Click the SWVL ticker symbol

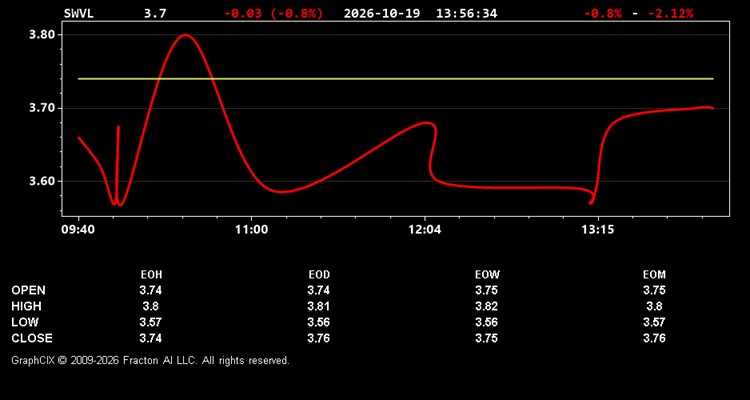(x=79, y=13)
